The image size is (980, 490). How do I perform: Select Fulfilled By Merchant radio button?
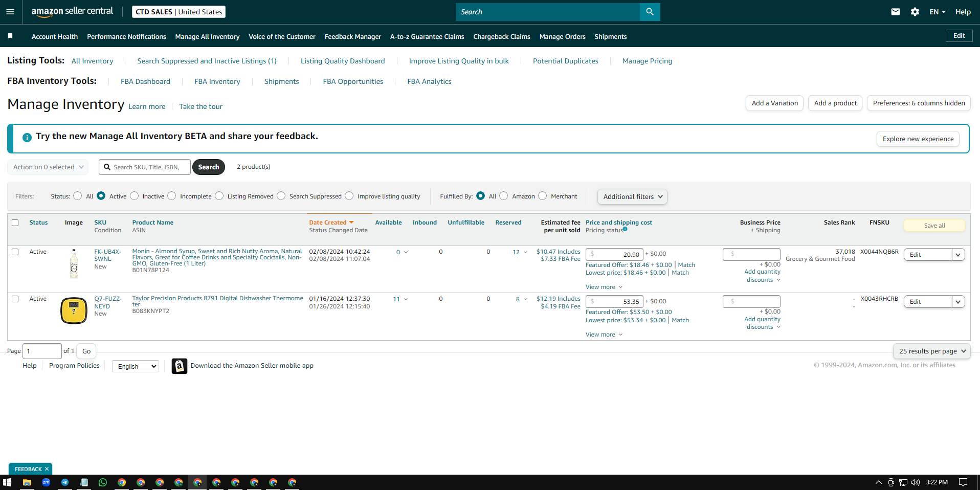[x=543, y=196]
